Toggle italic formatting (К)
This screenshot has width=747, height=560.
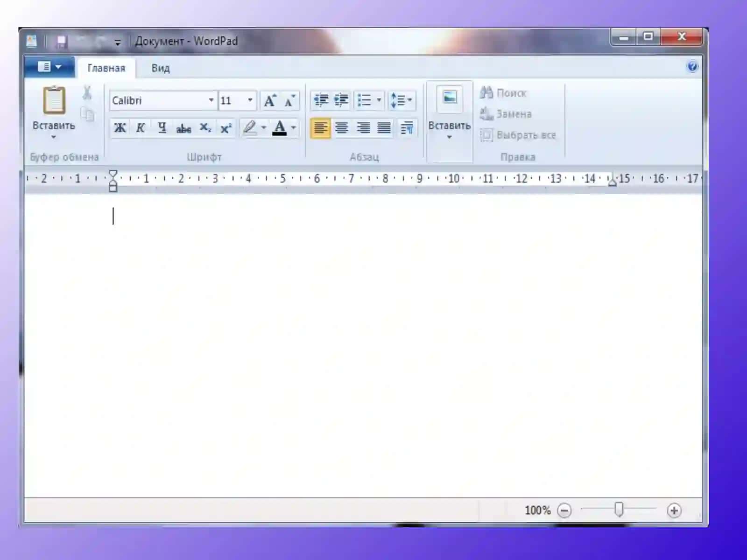140,128
